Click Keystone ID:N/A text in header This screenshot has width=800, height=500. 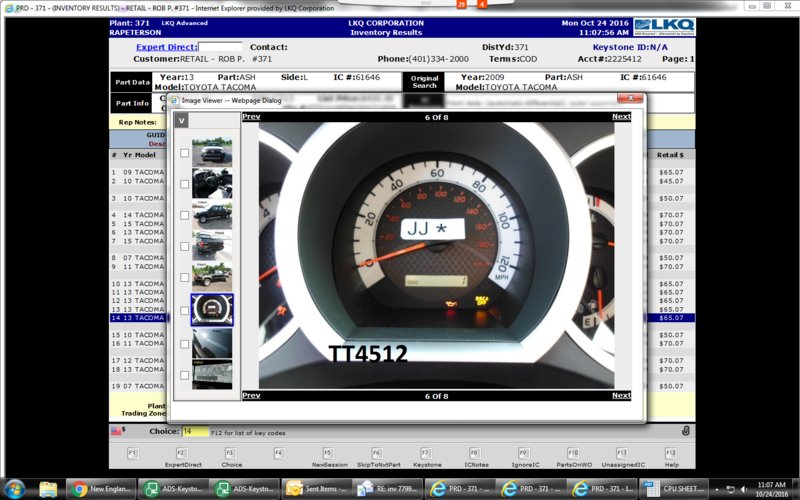[x=630, y=47]
